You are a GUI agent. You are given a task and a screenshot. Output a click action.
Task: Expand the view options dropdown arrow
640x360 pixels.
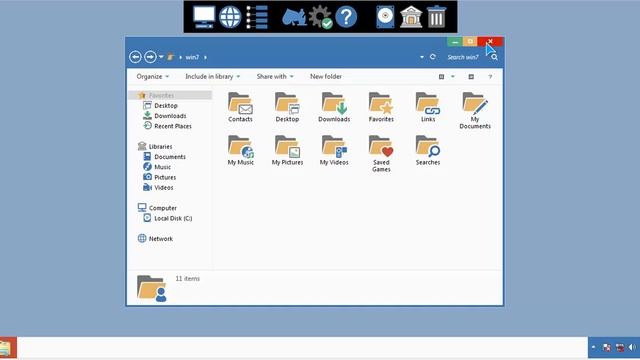click(453, 77)
